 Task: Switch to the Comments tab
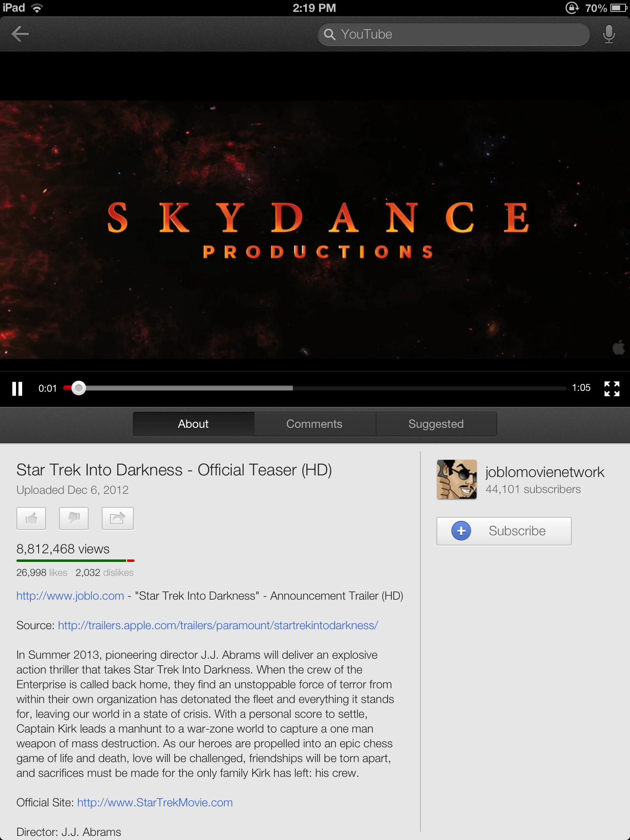click(314, 424)
